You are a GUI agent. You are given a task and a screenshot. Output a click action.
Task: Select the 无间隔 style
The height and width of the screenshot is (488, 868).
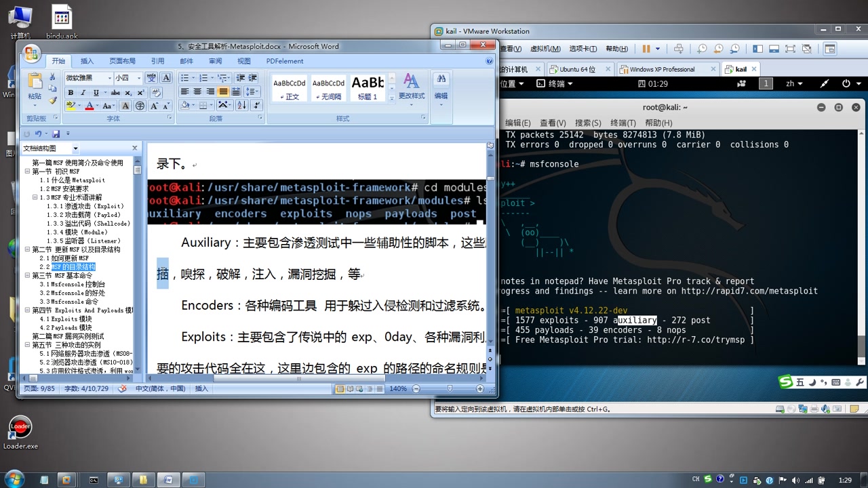tap(328, 88)
